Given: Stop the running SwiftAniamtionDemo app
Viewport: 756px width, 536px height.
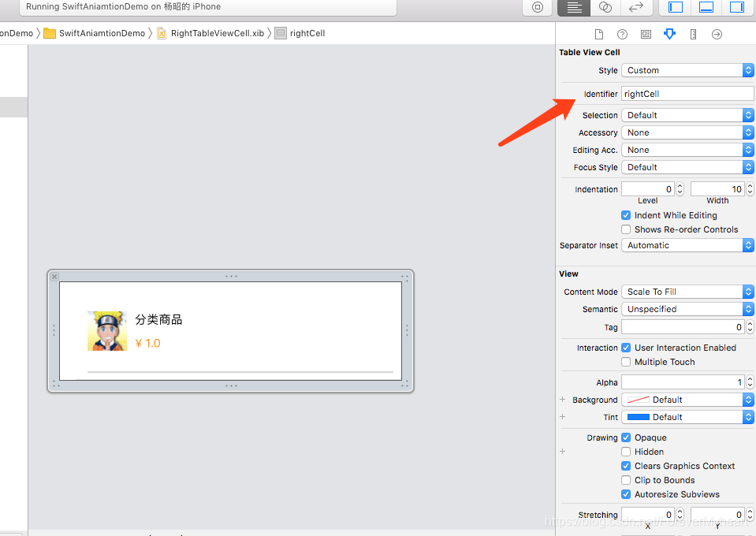Looking at the screenshot, I should coord(538,8).
